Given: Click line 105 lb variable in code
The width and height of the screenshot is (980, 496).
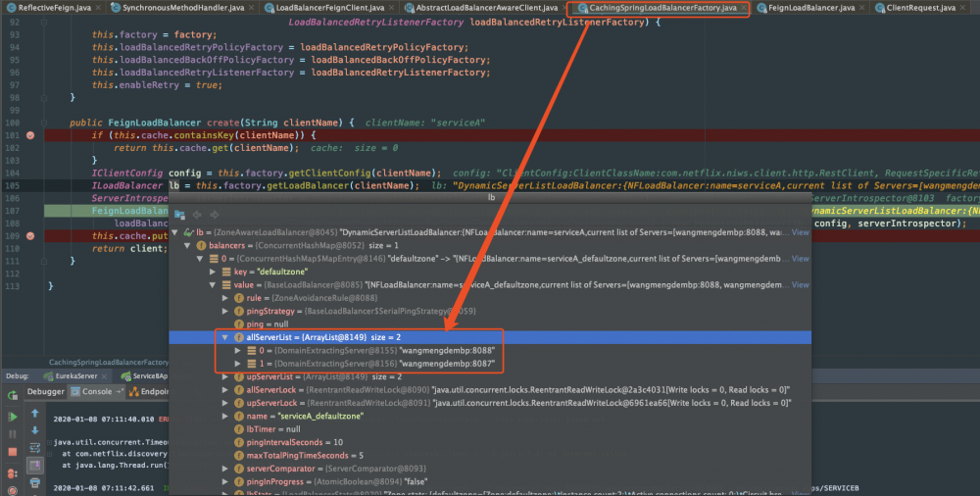Looking at the screenshot, I should pos(173,186).
